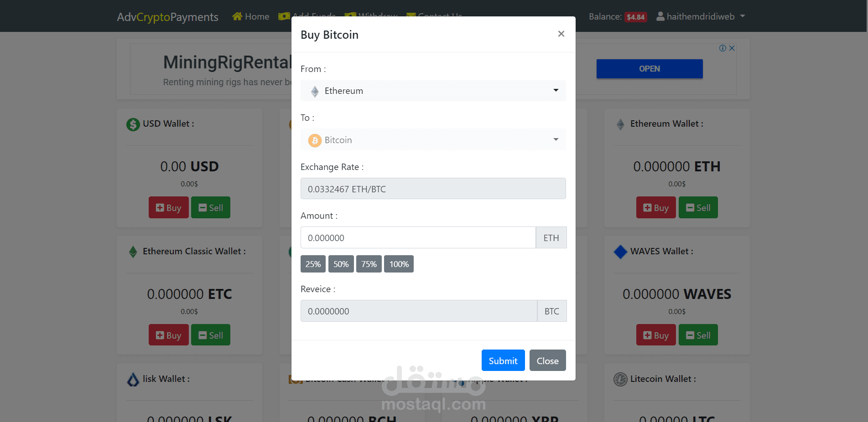Click the Ethereum Classic Wallet icon
This screenshot has width=868, height=422.
click(133, 252)
